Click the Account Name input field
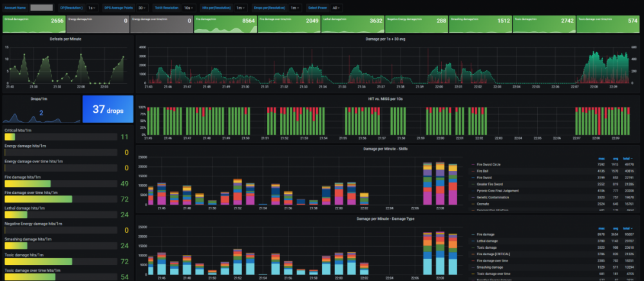 (42, 8)
